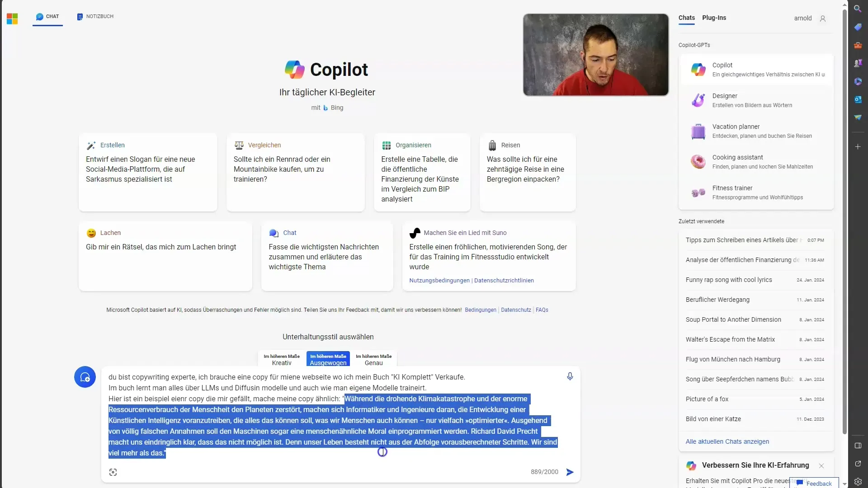Switch to the Plug-Ins tab
This screenshot has height=488, width=868.
tap(714, 17)
